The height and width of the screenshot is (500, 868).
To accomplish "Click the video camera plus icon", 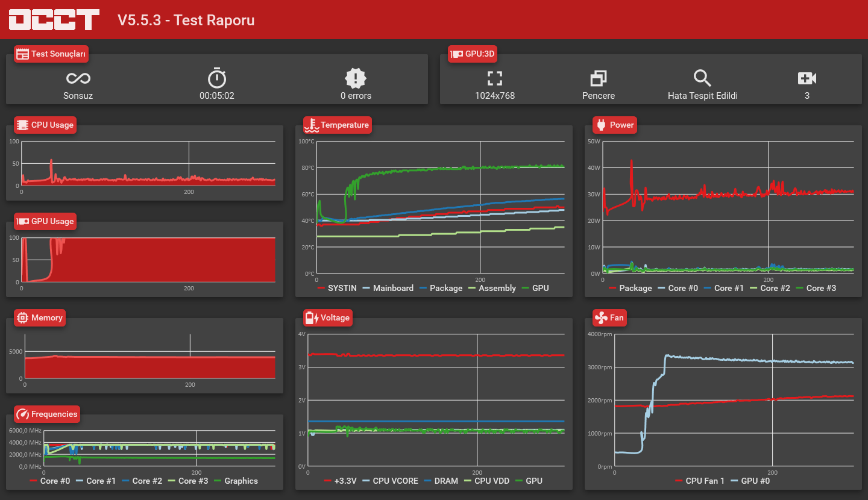I will click(x=807, y=78).
